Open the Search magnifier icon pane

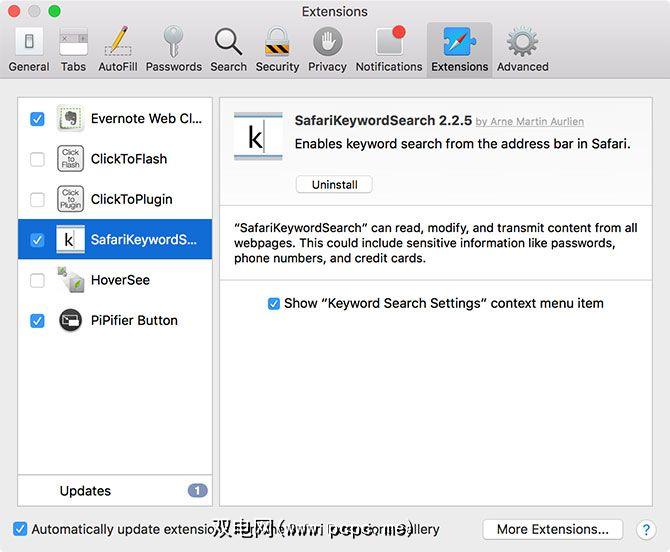pos(228,42)
